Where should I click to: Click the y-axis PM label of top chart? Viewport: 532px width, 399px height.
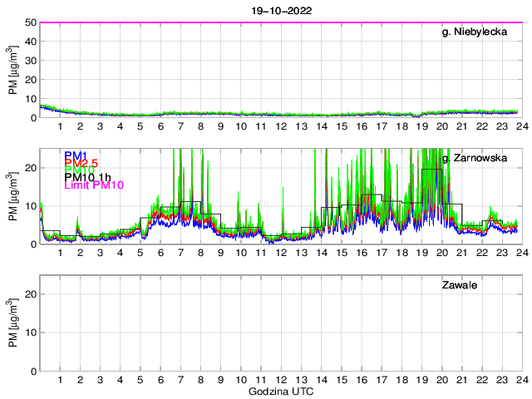pos(13,71)
